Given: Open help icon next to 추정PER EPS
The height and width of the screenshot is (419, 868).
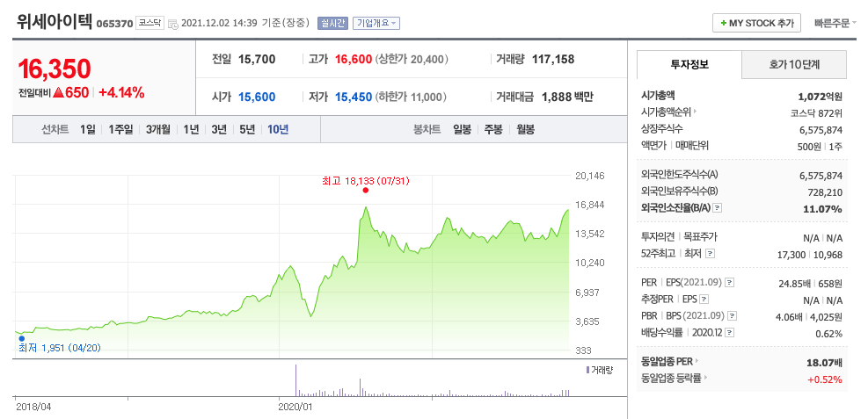Looking at the screenshot, I should coord(704,300).
